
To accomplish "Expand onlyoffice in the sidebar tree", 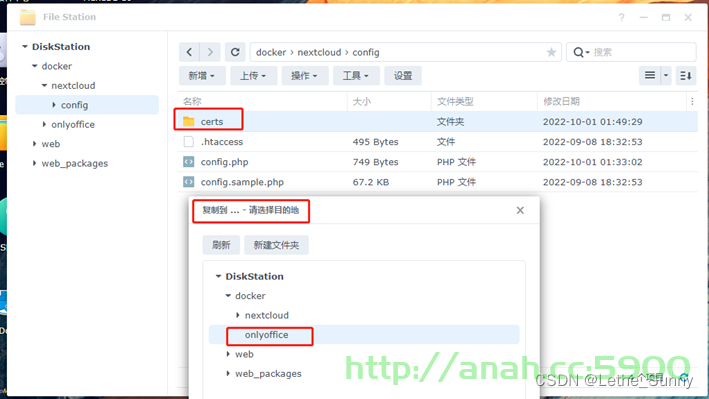I will (44, 124).
